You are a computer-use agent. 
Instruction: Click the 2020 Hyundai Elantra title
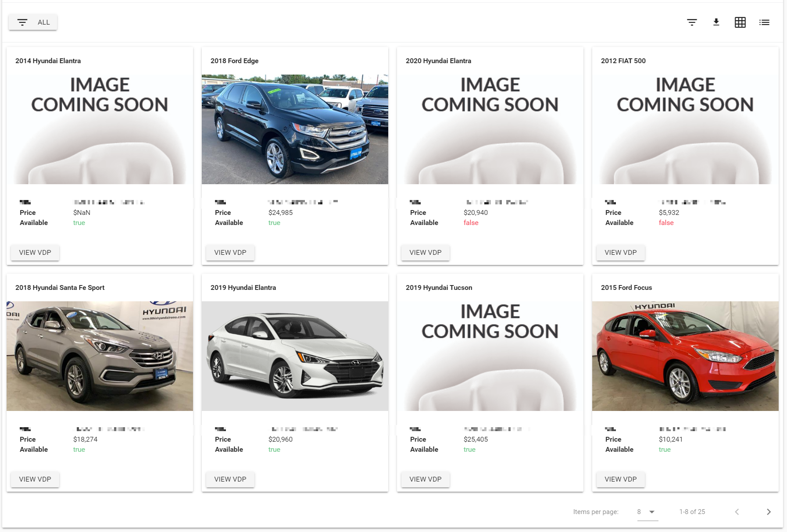[x=439, y=61]
